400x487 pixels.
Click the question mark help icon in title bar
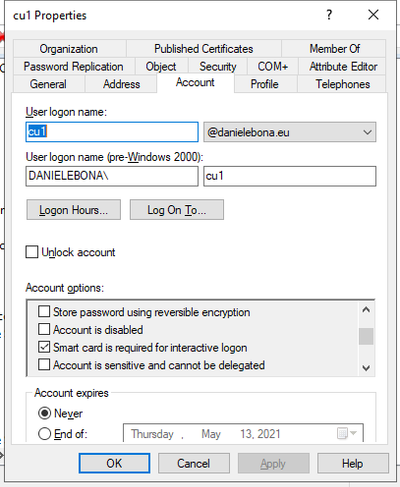(x=329, y=15)
